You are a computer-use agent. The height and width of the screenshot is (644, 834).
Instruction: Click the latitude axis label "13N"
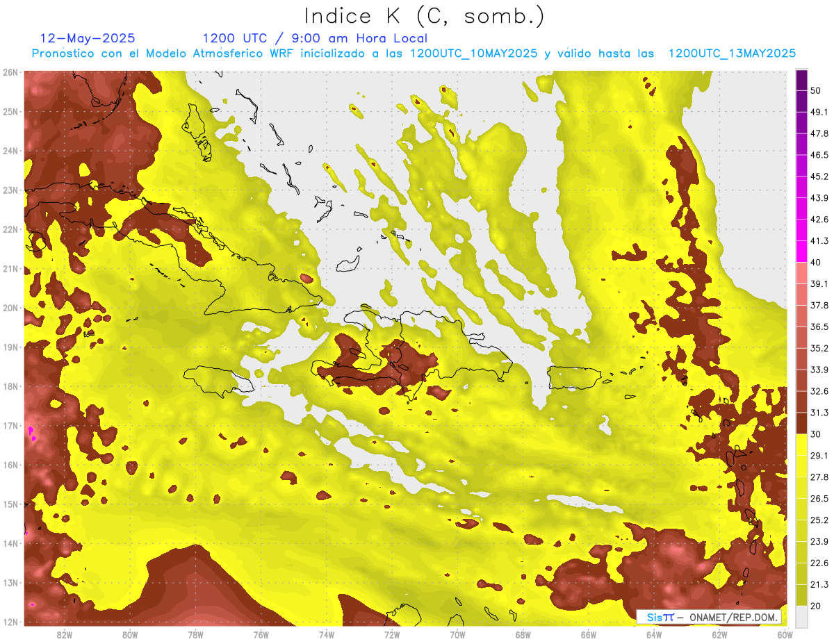10,582
